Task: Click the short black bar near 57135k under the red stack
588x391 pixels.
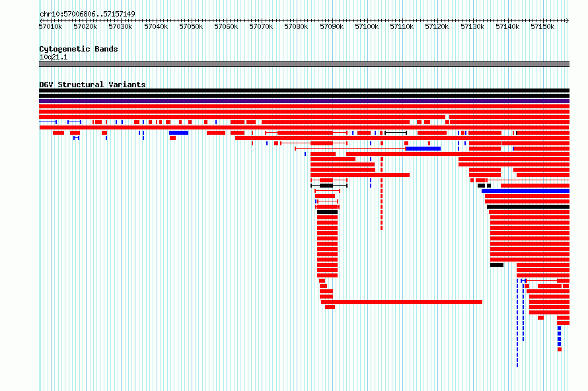Action: pyautogui.click(x=497, y=265)
